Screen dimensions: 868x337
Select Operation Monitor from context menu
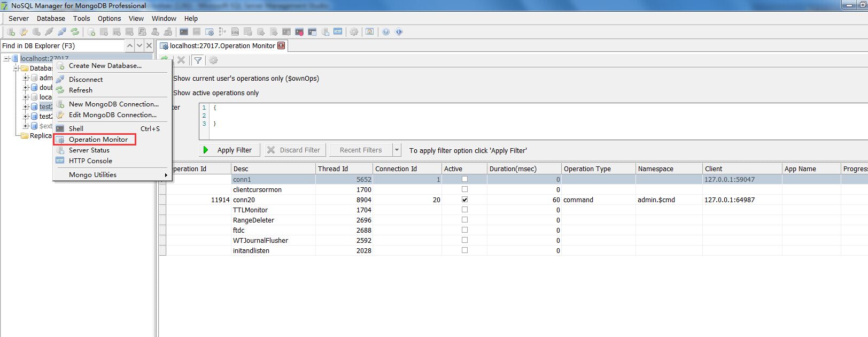pos(98,140)
